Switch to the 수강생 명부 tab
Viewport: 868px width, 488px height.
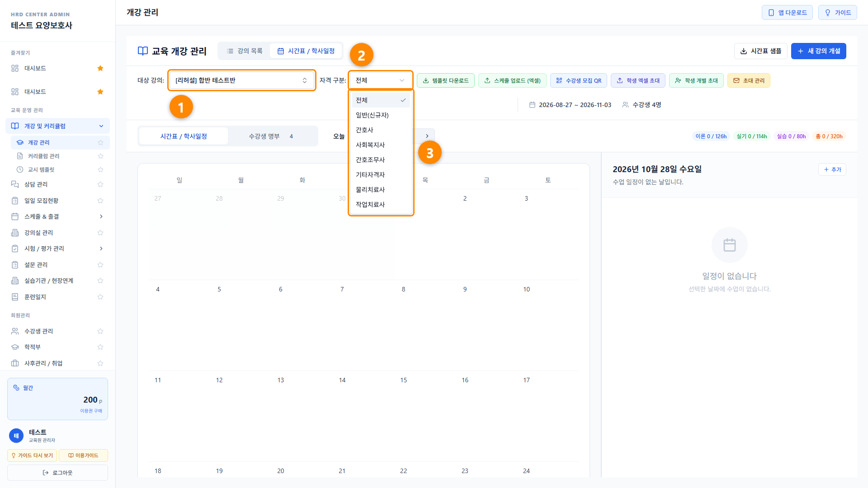(x=271, y=136)
